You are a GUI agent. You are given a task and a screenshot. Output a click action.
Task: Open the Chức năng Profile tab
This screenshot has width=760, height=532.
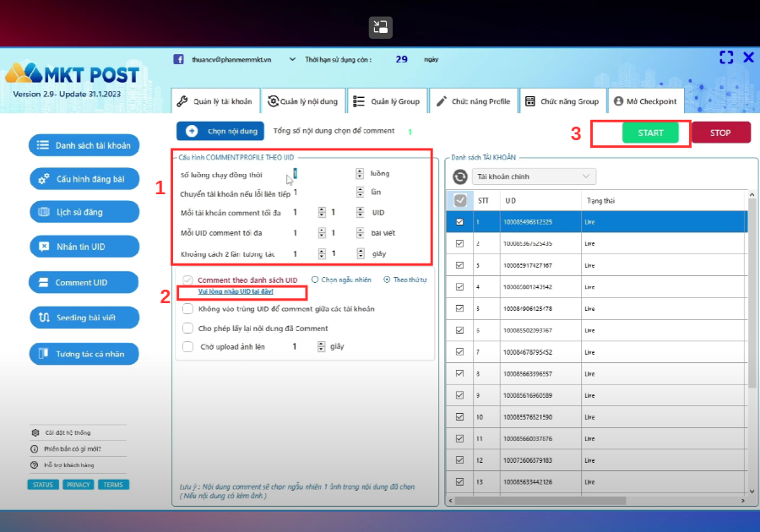point(474,101)
